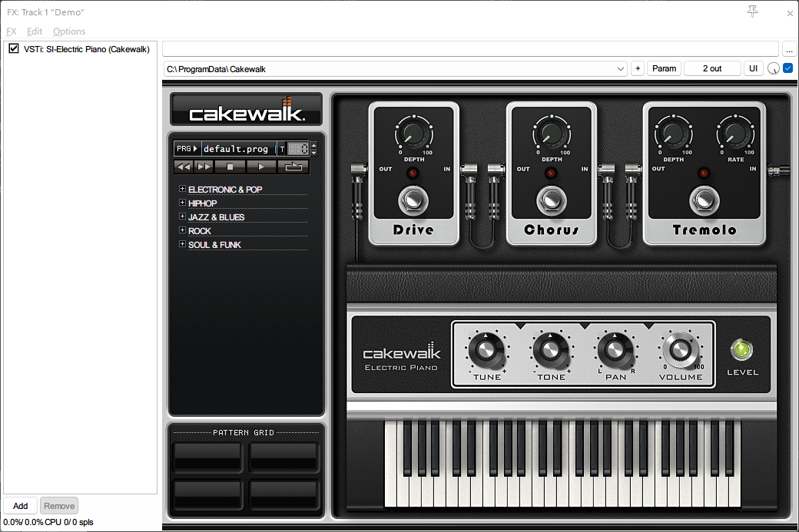Image resolution: width=799 pixels, height=532 pixels.
Task: Click the bottom-right pattern grid pad
Action: point(283,494)
